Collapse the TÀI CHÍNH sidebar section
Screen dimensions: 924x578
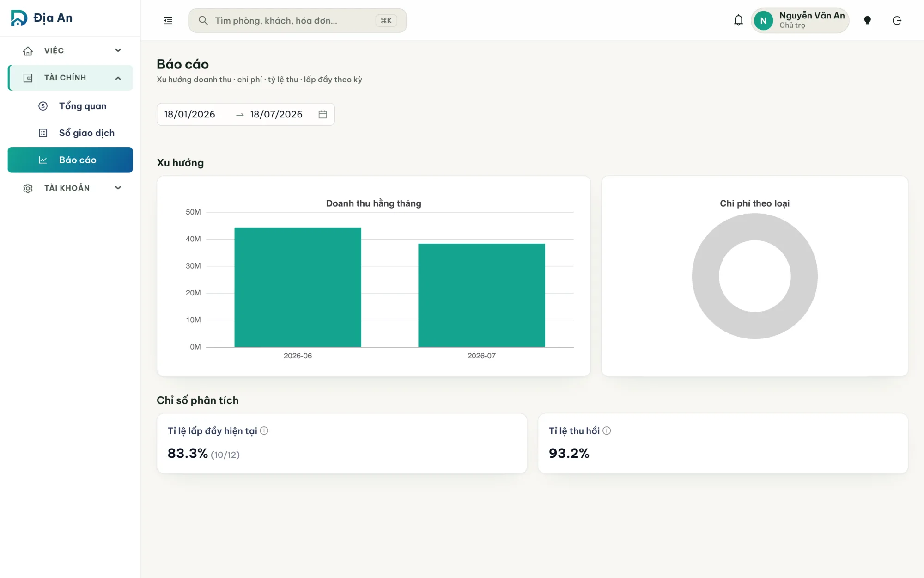tap(70, 78)
